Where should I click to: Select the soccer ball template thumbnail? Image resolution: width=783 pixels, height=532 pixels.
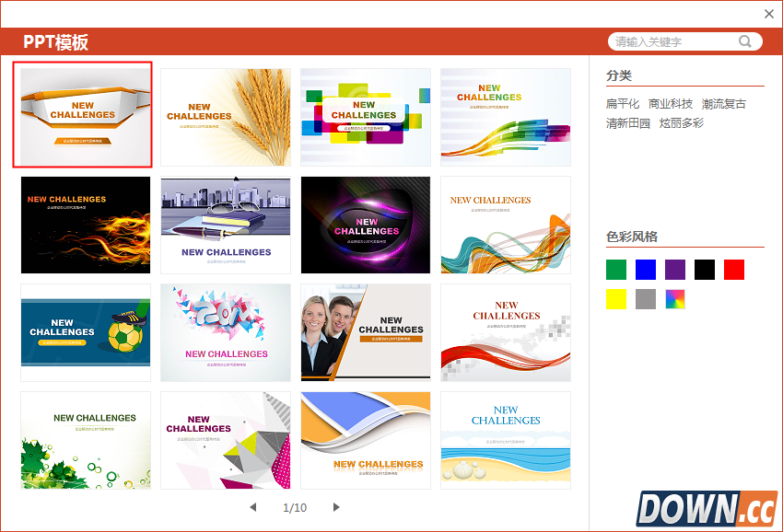pos(86,332)
